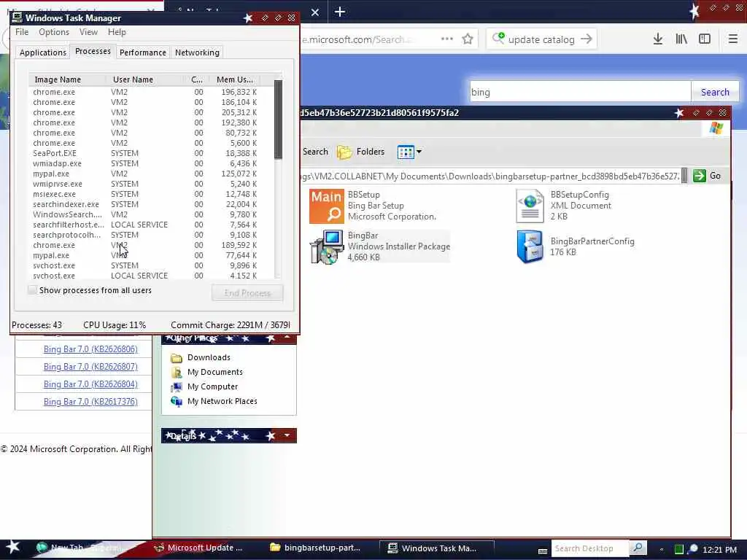Switch to bingbarsetup-part... taskbar button
Viewport: 747px width, 560px height.
click(x=317, y=548)
